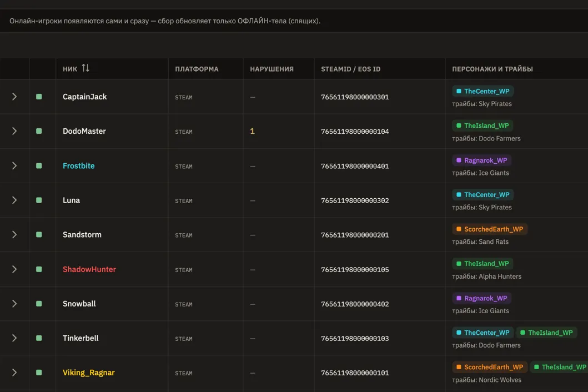Image resolution: width=588 pixels, height=392 pixels.
Task: Click SteamID 76561198000000201
Action: (x=355, y=235)
